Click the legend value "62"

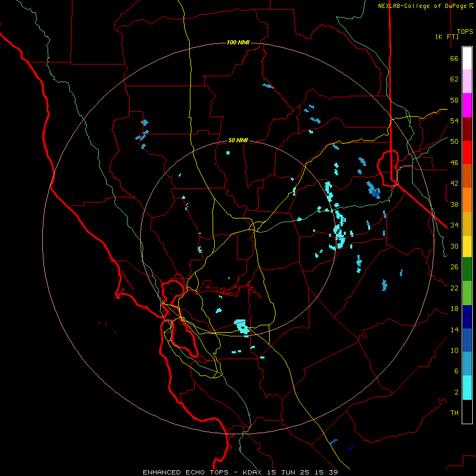coord(454,79)
